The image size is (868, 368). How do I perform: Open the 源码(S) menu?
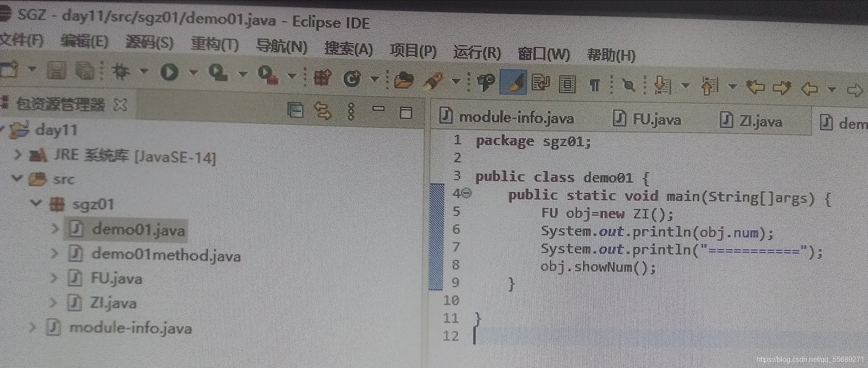[150, 43]
